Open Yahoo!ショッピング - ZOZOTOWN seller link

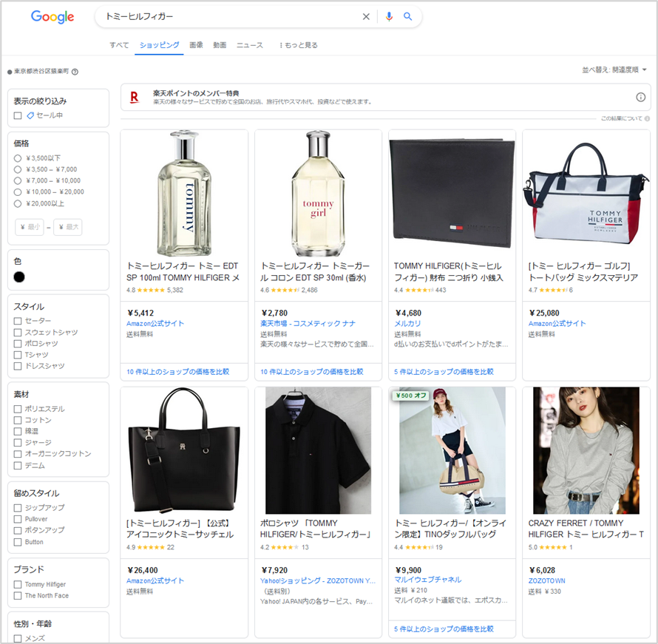(318, 580)
